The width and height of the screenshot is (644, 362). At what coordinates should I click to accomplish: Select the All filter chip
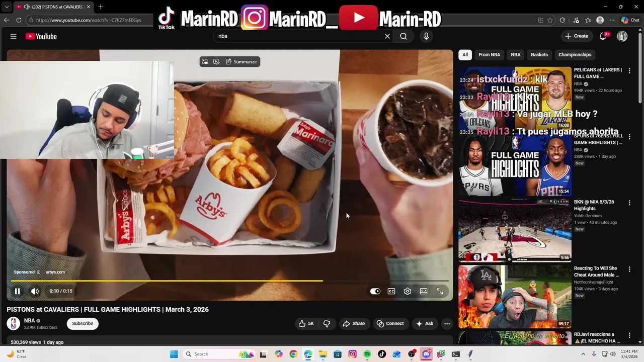pyautogui.click(x=465, y=55)
